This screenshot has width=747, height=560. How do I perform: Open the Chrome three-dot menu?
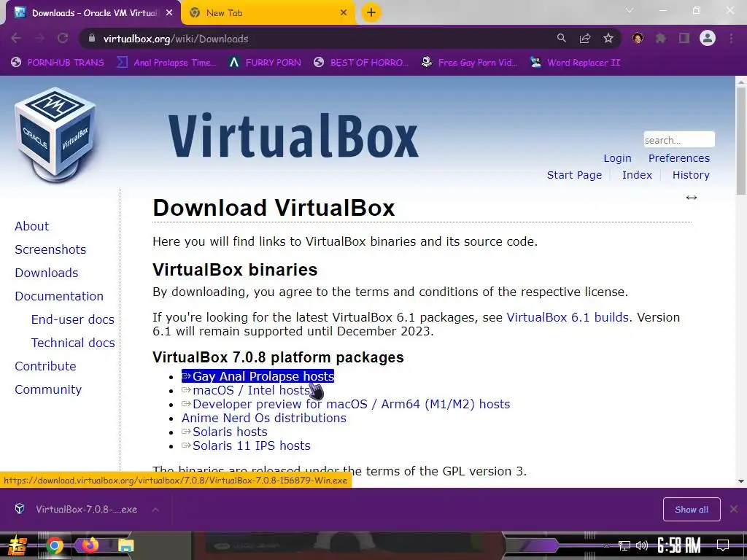click(731, 38)
